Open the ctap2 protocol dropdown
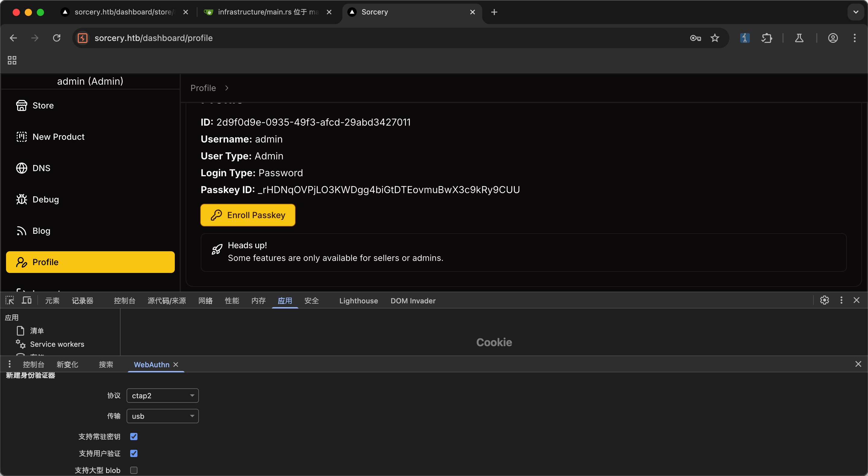 coord(162,396)
